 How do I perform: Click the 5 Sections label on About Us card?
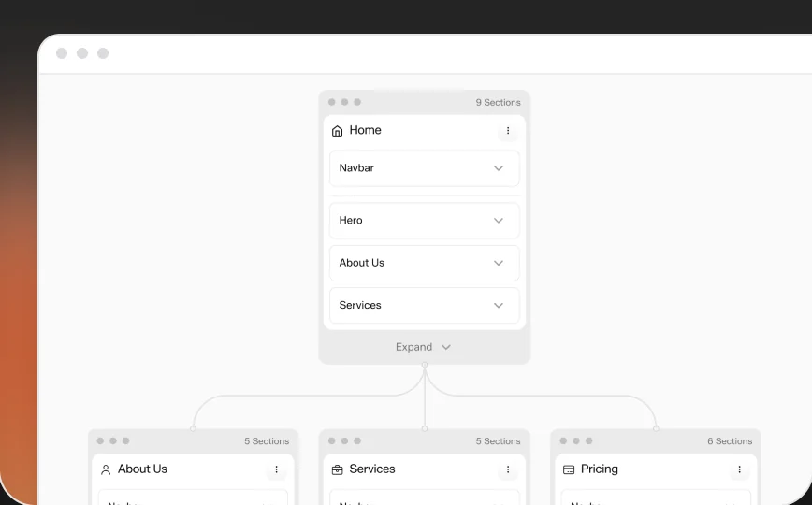(x=267, y=441)
